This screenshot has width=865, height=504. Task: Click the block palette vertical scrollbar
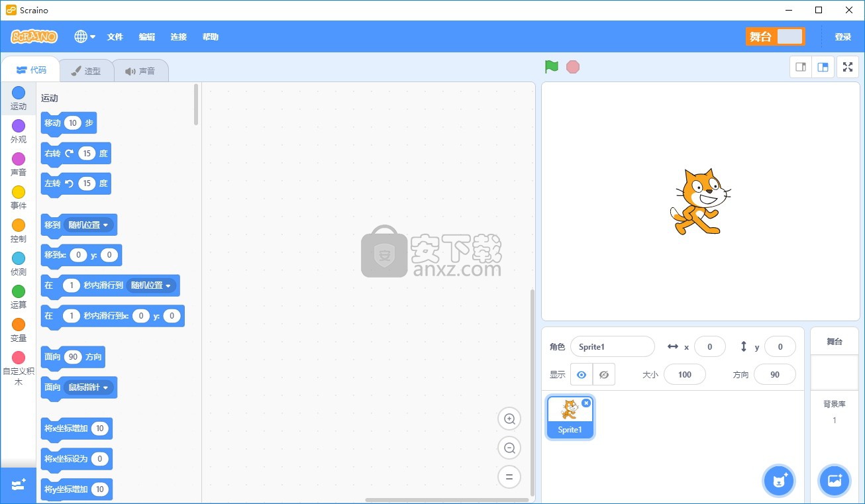click(196, 104)
